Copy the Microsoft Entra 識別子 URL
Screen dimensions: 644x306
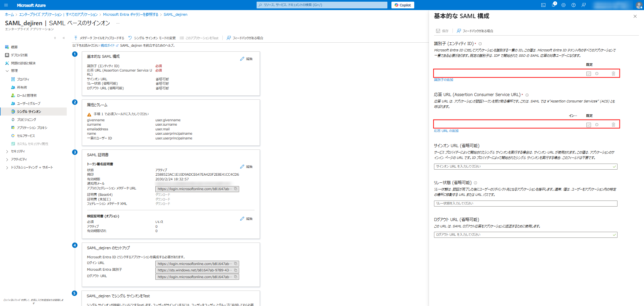pyautogui.click(x=236, y=270)
